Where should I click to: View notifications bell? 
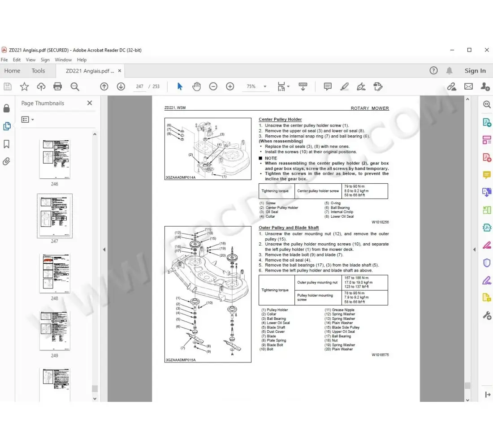449,70
